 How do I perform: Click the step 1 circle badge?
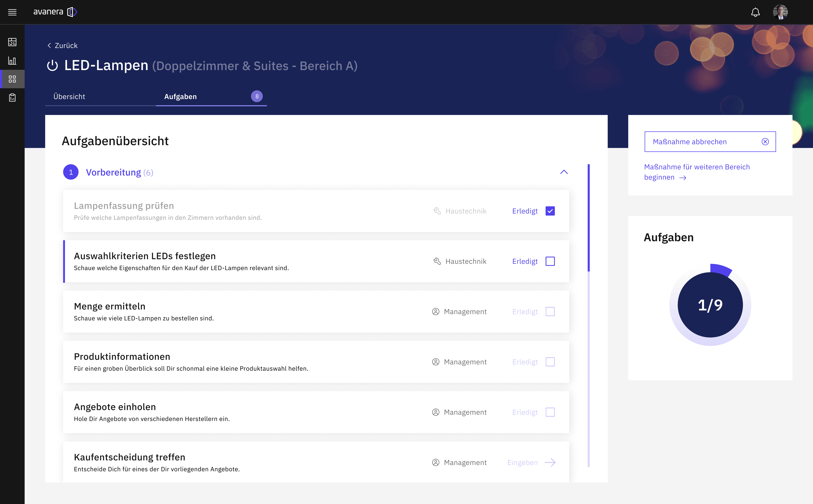point(71,172)
